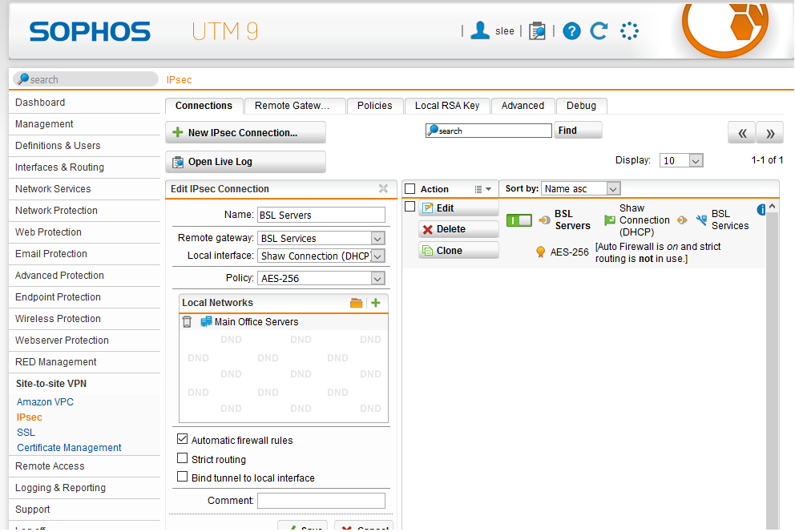Image resolution: width=795 pixels, height=532 pixels.
Task: Delete the BSL Servers connection
Action: (458, 229)
